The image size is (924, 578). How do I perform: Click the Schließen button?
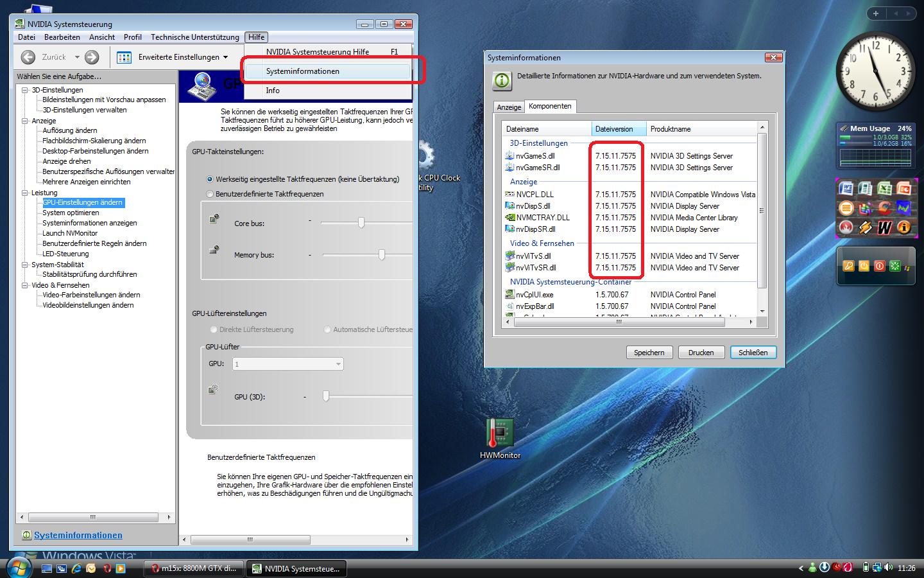[753, 353]
